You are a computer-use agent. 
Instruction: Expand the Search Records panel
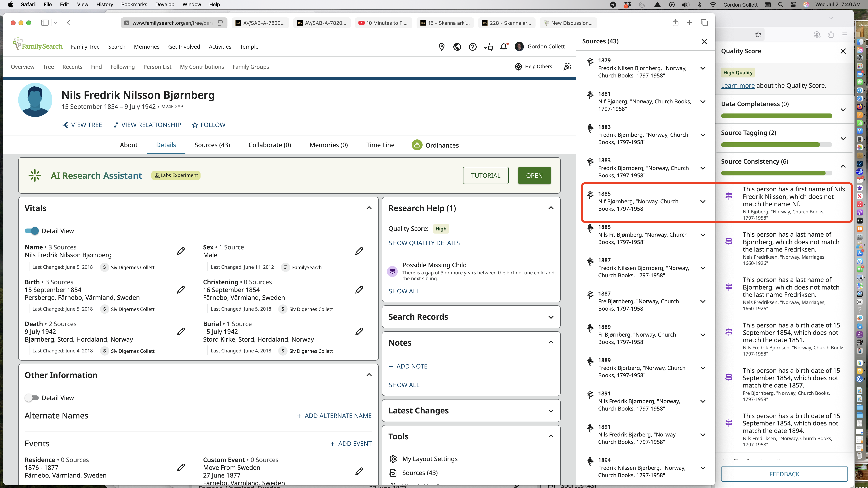click(551, 317)
